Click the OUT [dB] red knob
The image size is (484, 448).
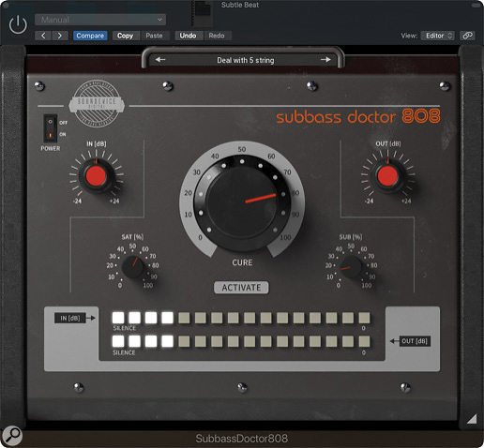(387, 176)
